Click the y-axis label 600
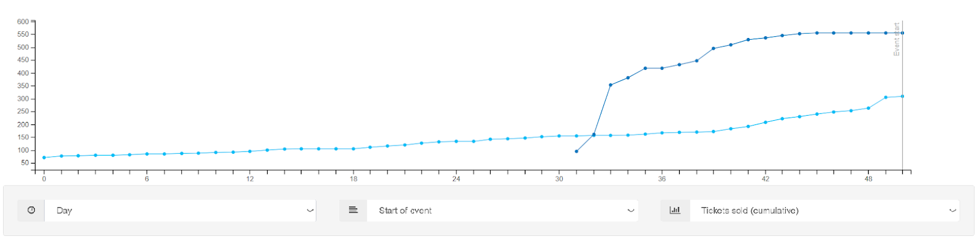Viewport: 980px width, 242px height. click(23, 21)
